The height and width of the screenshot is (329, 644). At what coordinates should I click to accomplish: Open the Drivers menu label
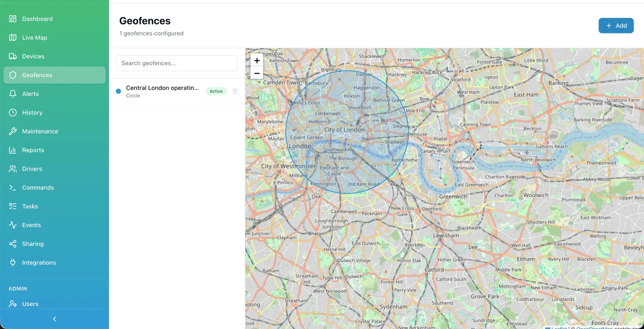[x=32, y=169]
